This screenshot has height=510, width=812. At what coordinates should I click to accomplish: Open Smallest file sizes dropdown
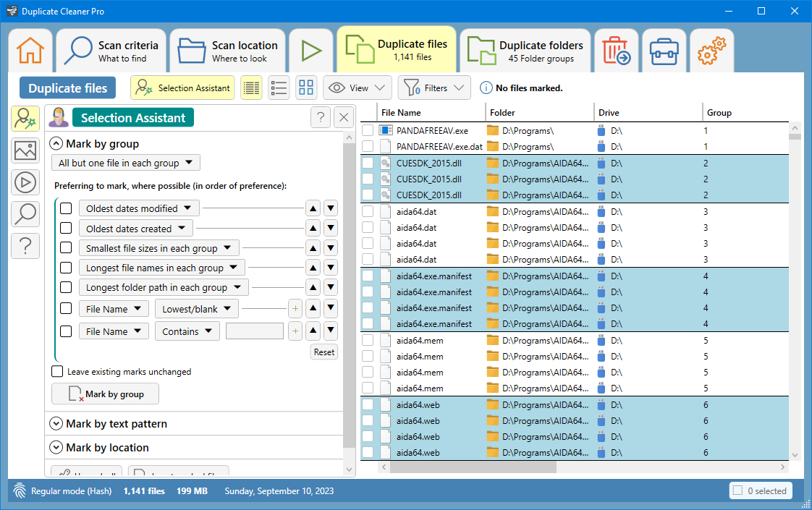click(x=159, y=248)
